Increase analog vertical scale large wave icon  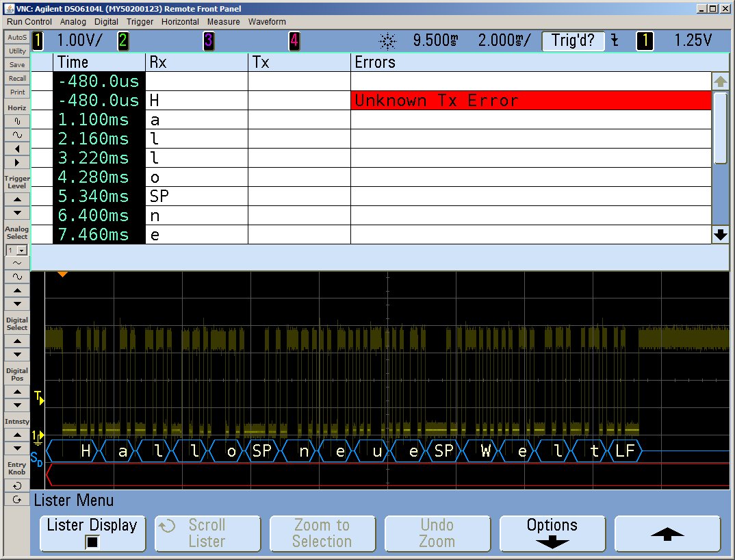pos(17,277)
